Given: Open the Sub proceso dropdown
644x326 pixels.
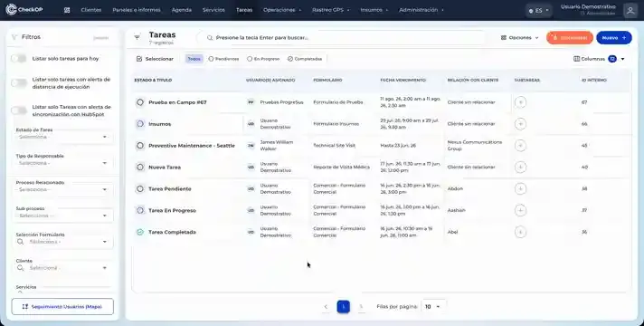Looking at the screenshot, I should (x=63, y=216).
